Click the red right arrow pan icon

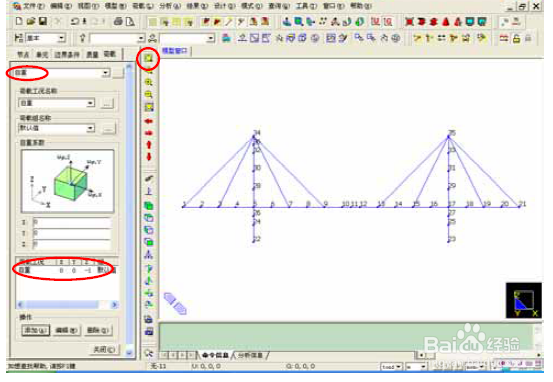pos(148,133)
